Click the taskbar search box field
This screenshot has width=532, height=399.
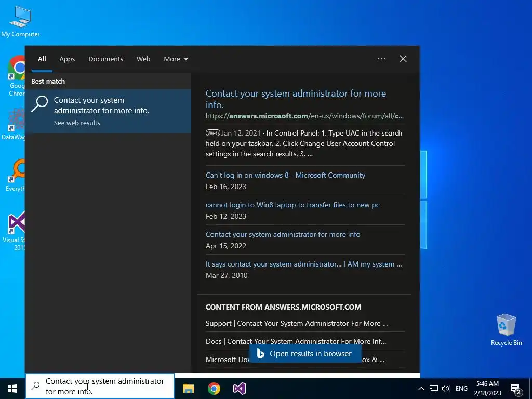click(x=100, y=386)
